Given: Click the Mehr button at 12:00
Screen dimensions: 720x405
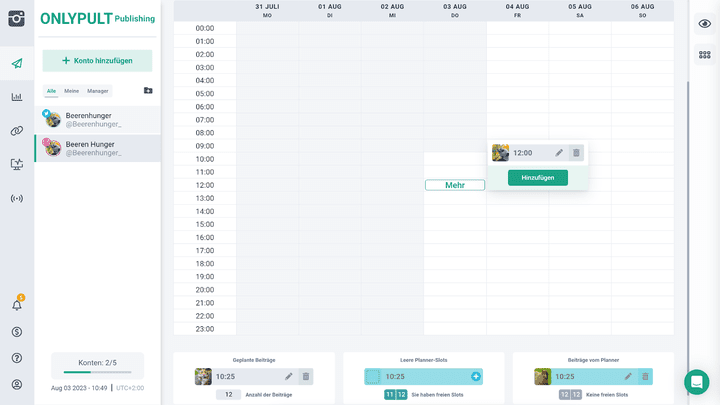Looking at the screenshot, I should (455, 185).
